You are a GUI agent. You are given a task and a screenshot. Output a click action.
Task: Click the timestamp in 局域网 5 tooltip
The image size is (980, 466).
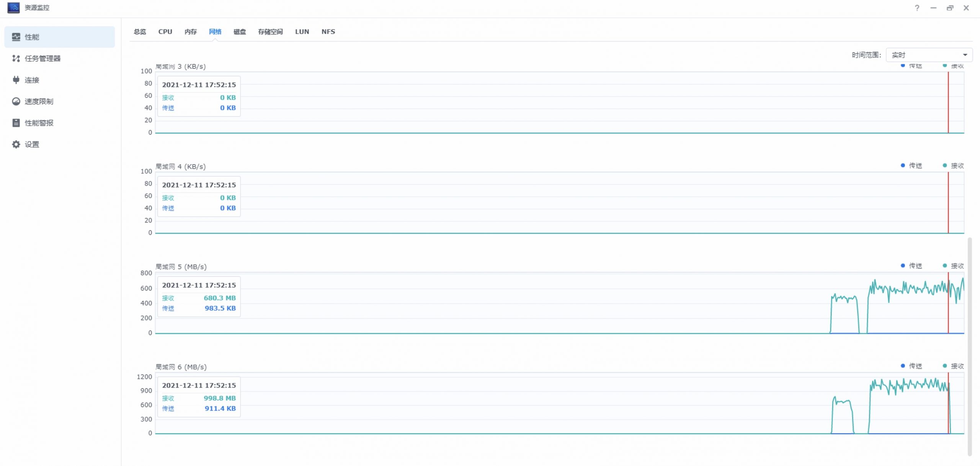[199, 285]
